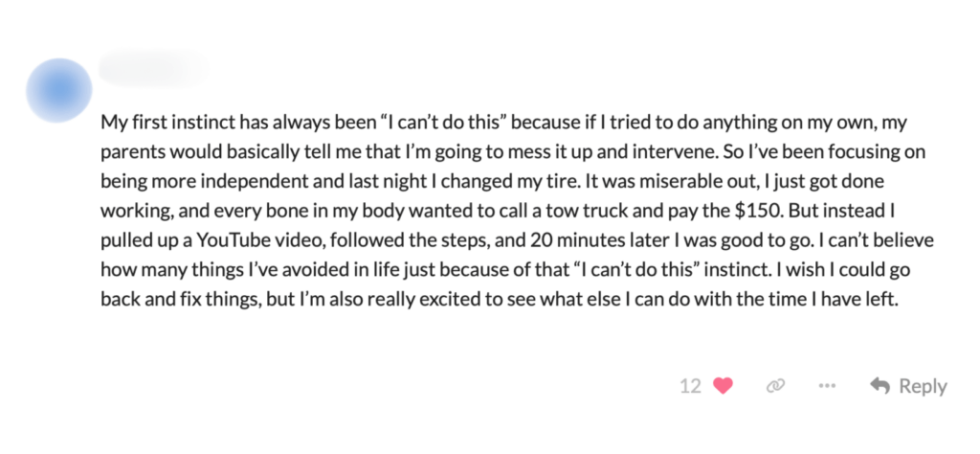Like the post with the heart icon
Image resolution: width=980 pixels, height=454 pixels.
[724, 386]
